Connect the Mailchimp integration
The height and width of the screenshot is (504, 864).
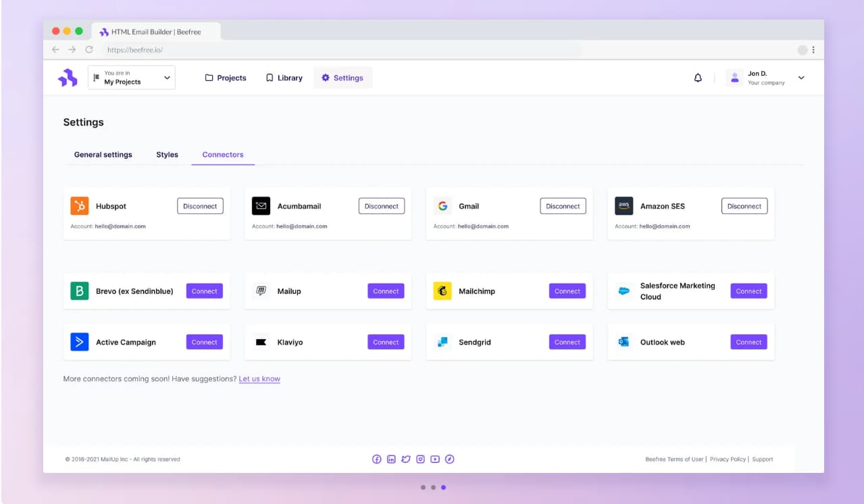567,291
